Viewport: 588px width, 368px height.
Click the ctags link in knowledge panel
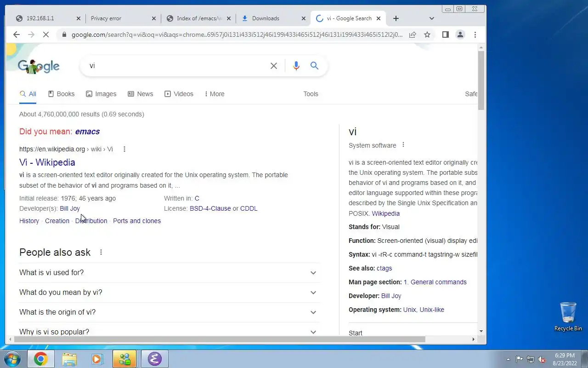(x=384, y=268)
